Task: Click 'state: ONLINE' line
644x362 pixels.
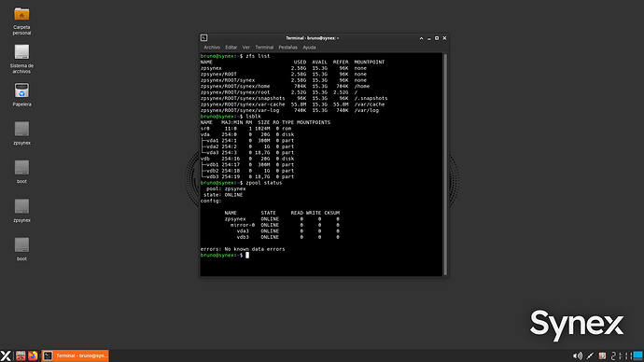Action: coord(223,195)
